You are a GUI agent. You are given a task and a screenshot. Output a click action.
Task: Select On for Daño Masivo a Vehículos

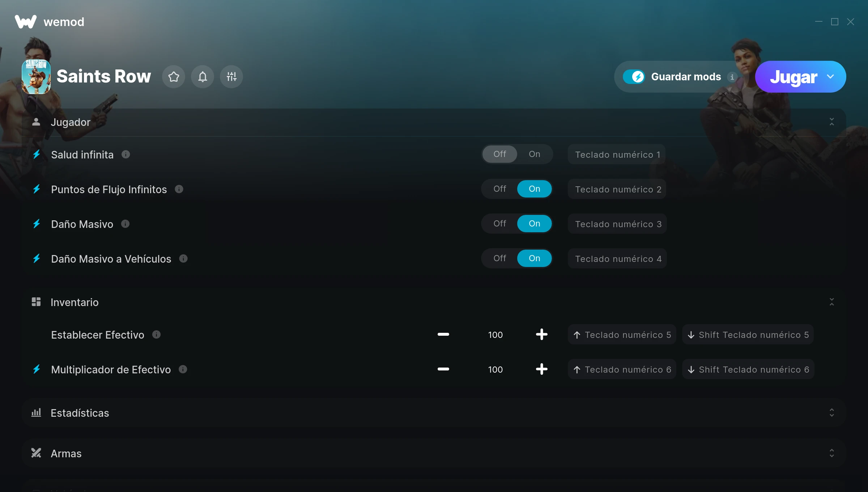[x=535, y=258]
